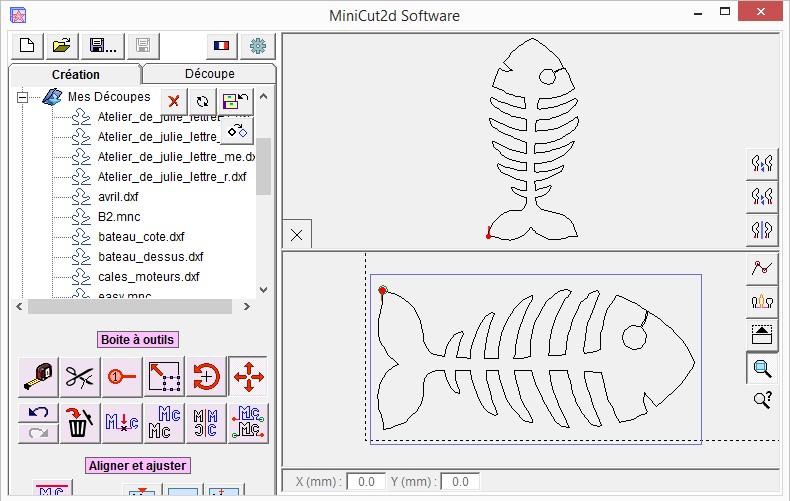Click the mirror MC tool icon
The height and width of the screenshot is (501, 790).
pyautogui.click(x=206, y=423)
